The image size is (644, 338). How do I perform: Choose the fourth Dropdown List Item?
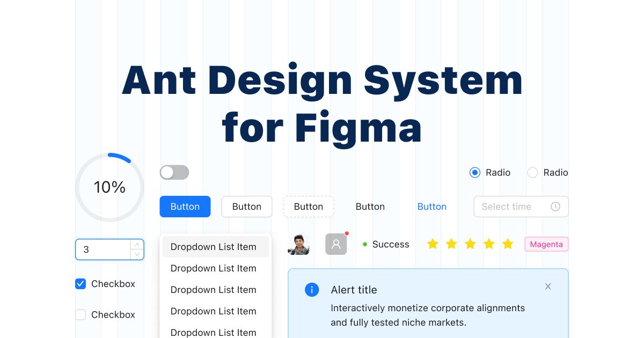pyautogui.click(x=213, y=311)
